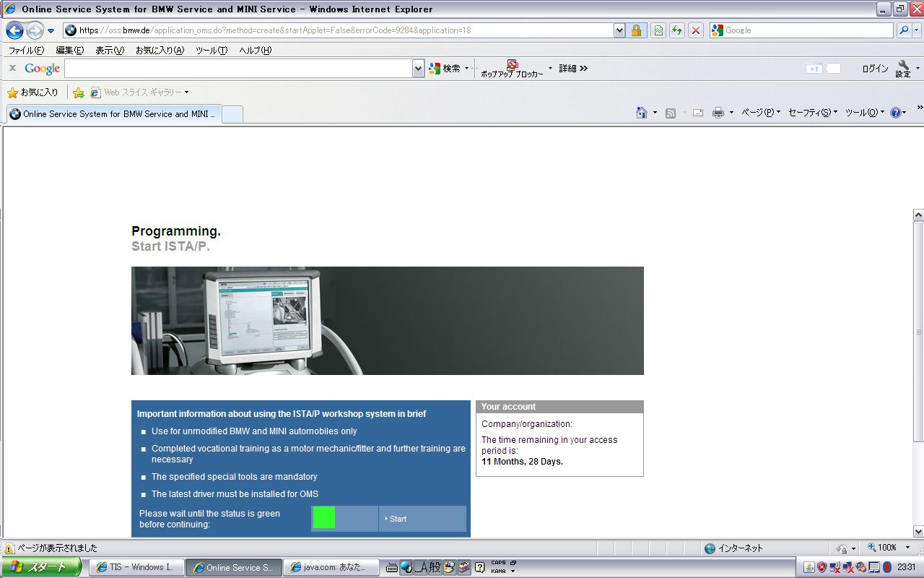Go back with the browser Back arrow
Image resolution: width=924 pixels, height=578 pixels.
[x=14, y=30]
